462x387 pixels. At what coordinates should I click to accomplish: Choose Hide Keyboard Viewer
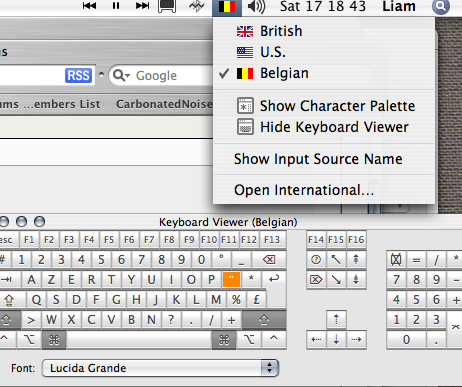(x=324, y=127)
